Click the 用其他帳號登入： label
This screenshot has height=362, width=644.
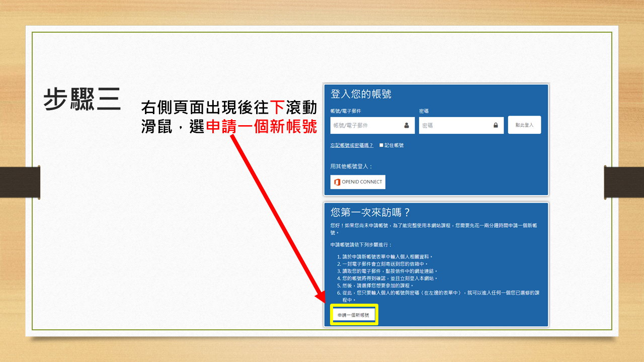[351, 166]
